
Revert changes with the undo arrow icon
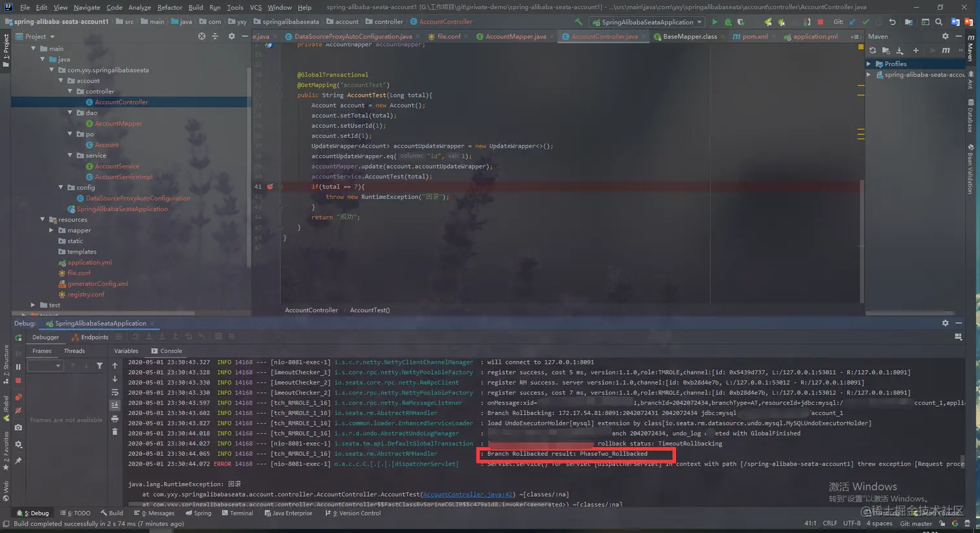coord(892,22)
